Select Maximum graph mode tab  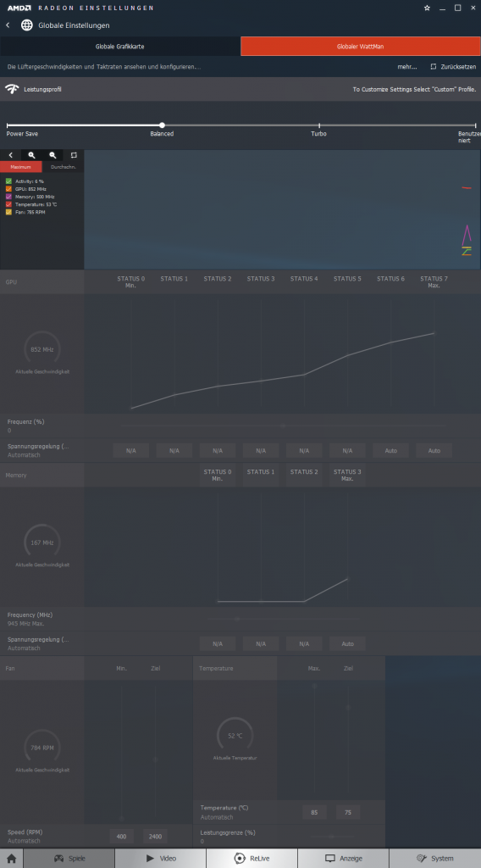tap(20, 167)
